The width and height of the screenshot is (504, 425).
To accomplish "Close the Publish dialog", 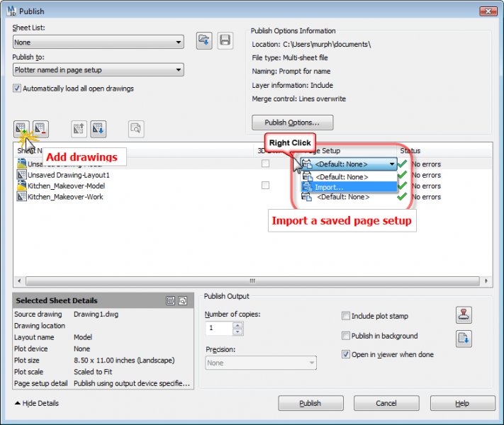I will tap(488, 11).
